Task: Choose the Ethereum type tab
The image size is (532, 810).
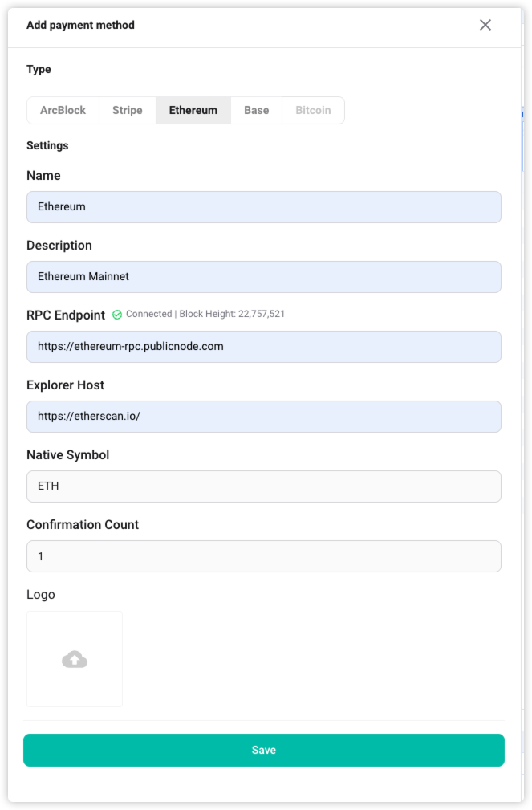Action: coord(193,110)
